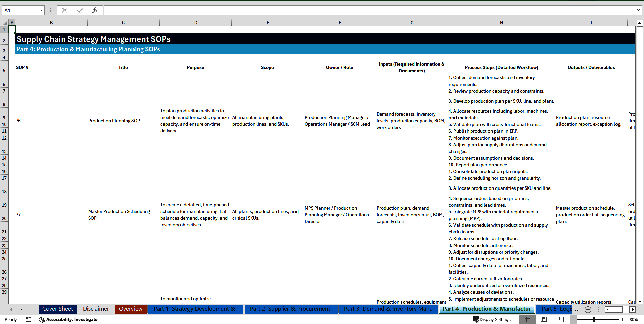Screen dimensions: 644x324
Task: Open Page Layout view icon
Action: pos(544,319)
